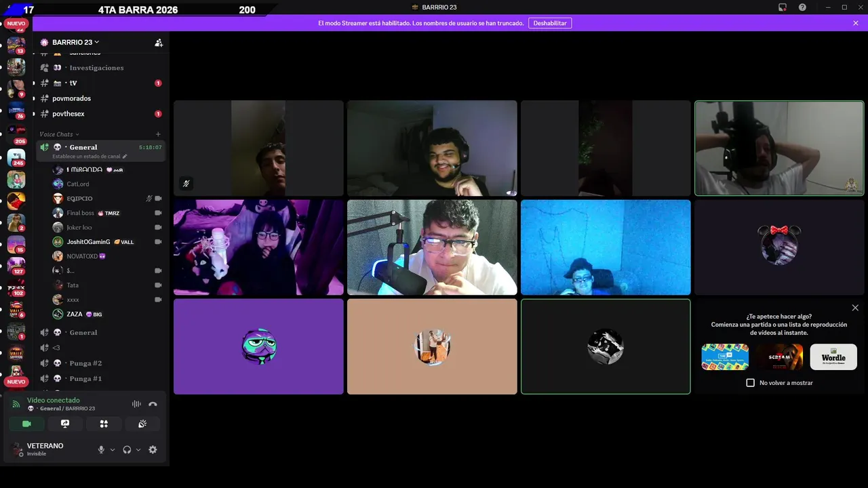
Task: Deafen with the headphones icon
Action: (127, 449)
